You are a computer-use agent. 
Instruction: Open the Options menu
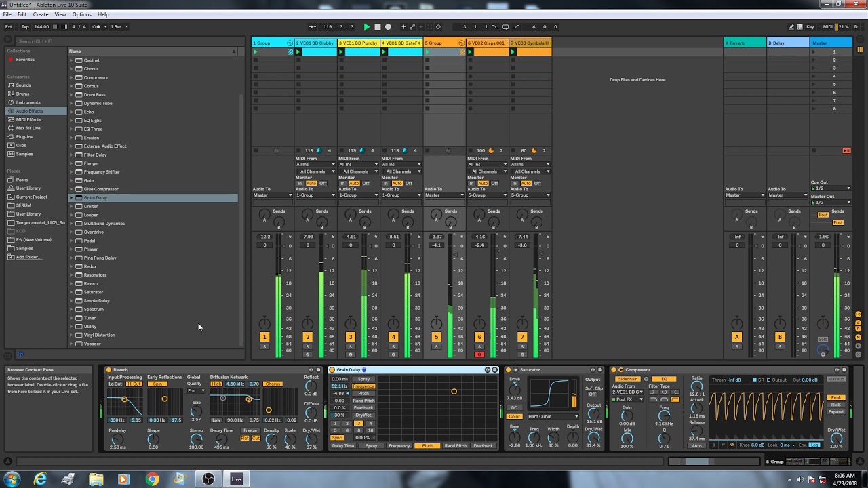81,14
